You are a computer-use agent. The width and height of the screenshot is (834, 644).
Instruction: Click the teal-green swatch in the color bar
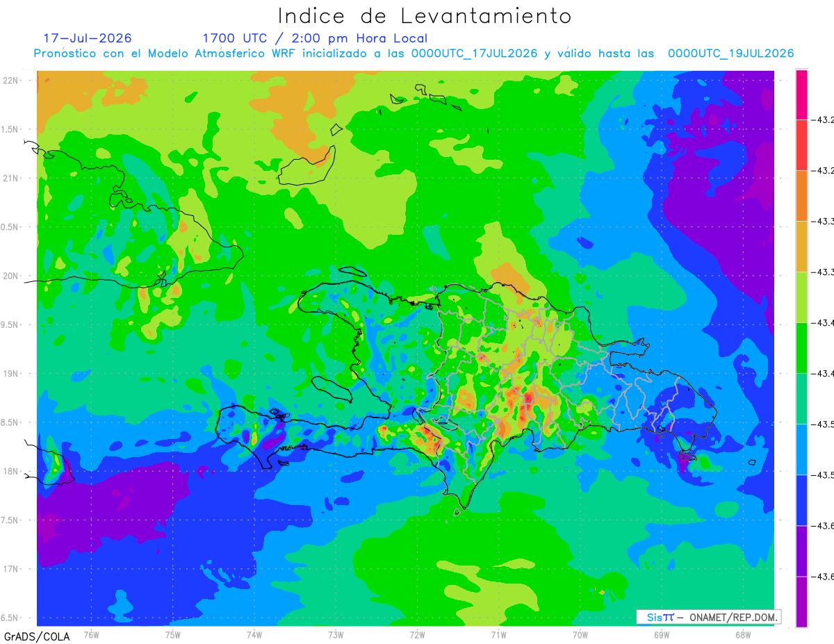tap(801, 399)
